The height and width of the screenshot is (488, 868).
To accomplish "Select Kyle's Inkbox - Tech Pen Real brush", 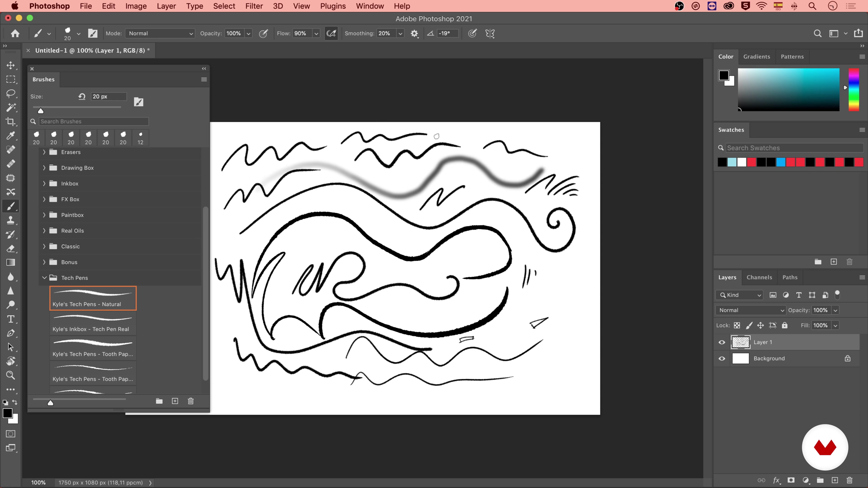I will coord(93,323).
